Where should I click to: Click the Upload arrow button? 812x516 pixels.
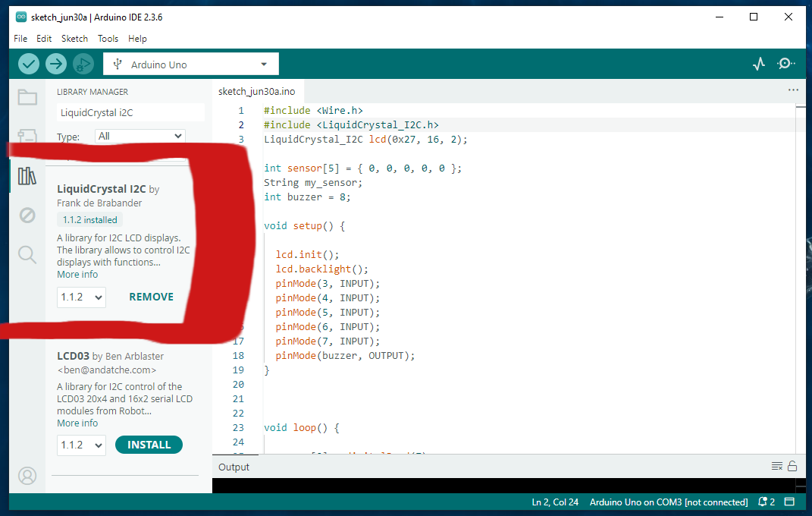(x=56, y=64)
